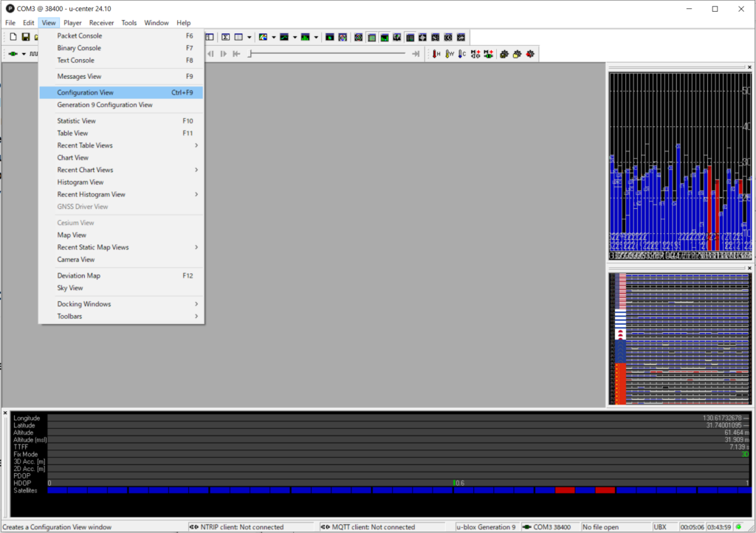Click the gear icon with red marker
This screenshot has width=756, height=533.
click(x=530, y=54)
